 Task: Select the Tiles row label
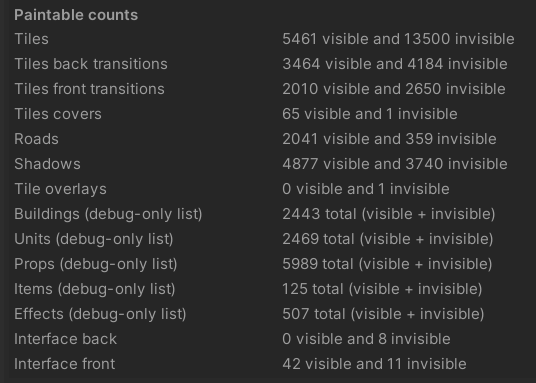click(31, 39)
